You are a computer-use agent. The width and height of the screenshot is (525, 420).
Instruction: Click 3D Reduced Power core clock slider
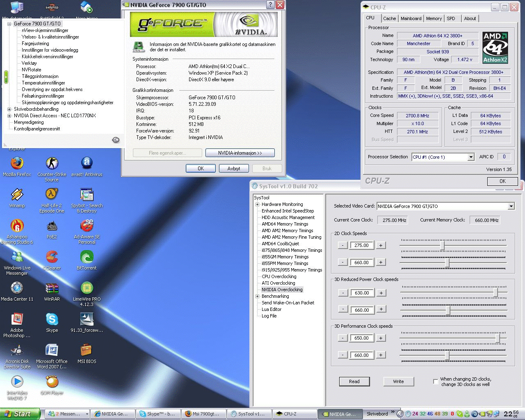coord(496,292)
